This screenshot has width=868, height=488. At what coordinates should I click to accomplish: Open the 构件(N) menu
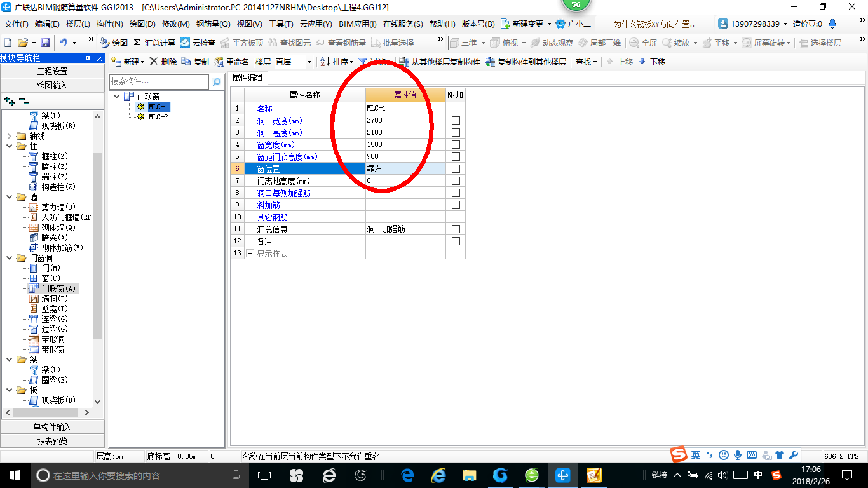tap(109, 24)
